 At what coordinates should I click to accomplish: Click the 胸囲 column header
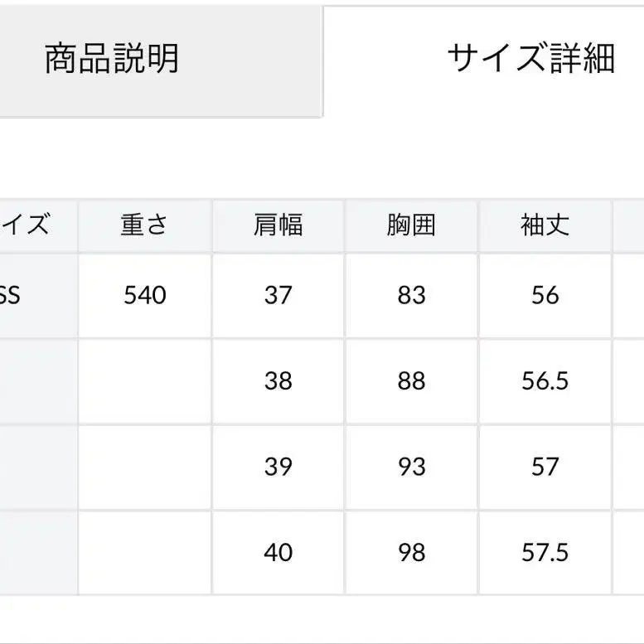(x=411, y=225)
